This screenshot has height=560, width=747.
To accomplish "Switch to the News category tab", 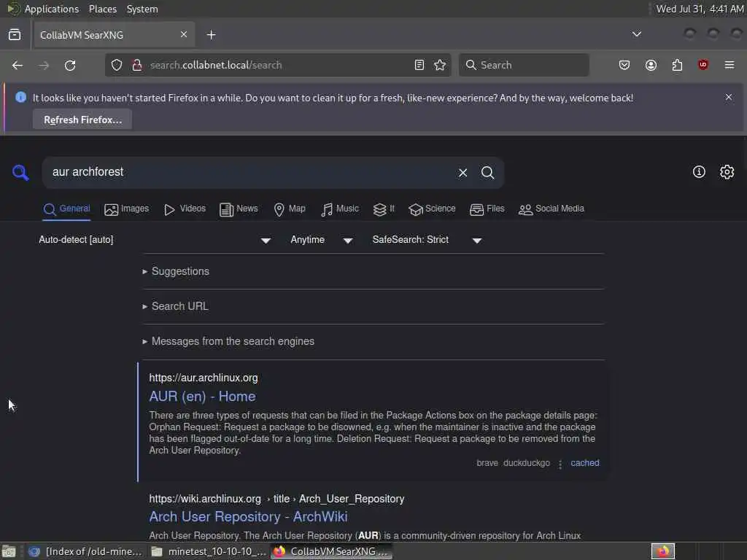I will [239, 209].
